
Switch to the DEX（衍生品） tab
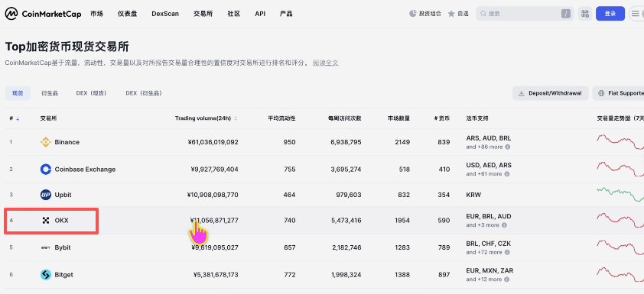[x=144, y=93]
